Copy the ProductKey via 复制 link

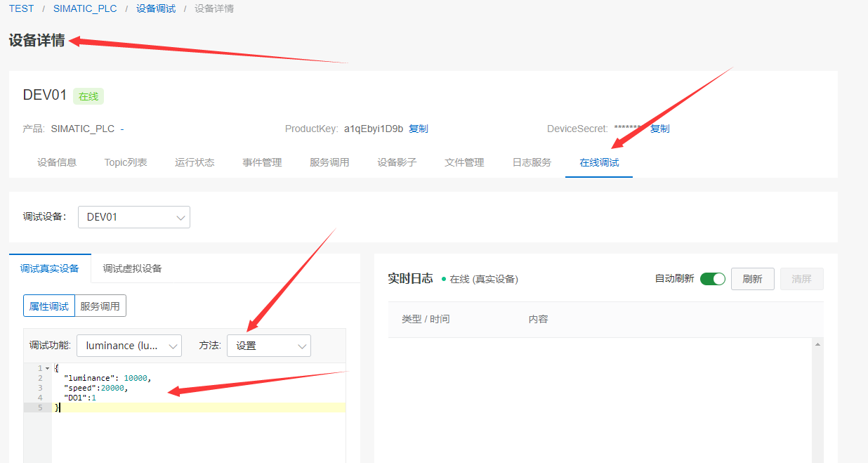[x=419, y=129]
